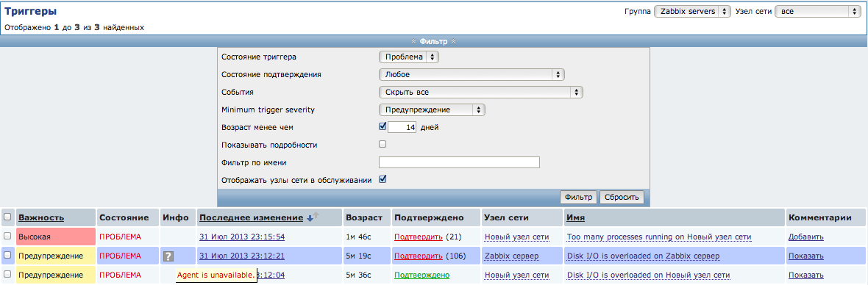Image resolution: width=868 pixels, height=285 pixels.
Task: Click the red Высокая severity cell
Action: [56, 237]
